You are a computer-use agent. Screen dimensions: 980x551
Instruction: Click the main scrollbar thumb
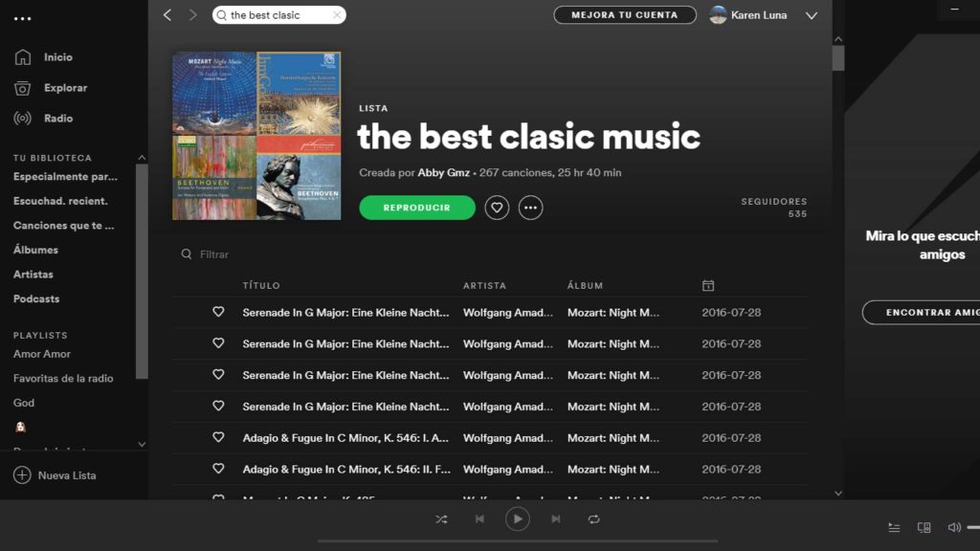(838, 58)
